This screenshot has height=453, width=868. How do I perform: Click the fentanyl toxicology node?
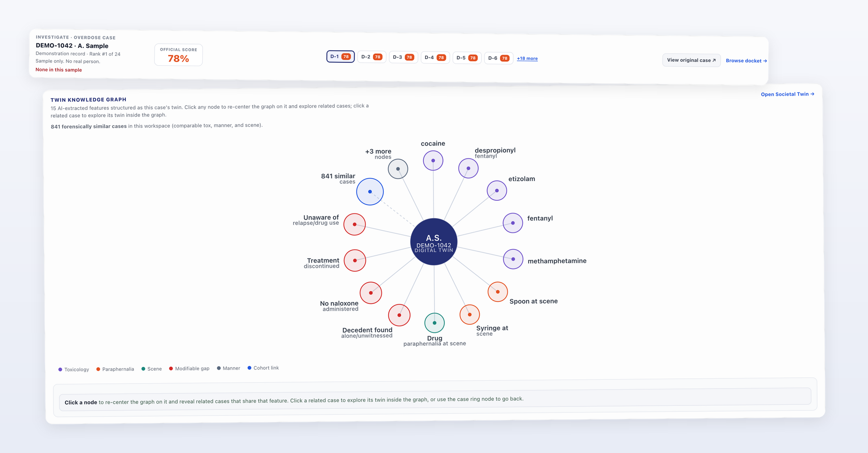(x=513, y=223)
